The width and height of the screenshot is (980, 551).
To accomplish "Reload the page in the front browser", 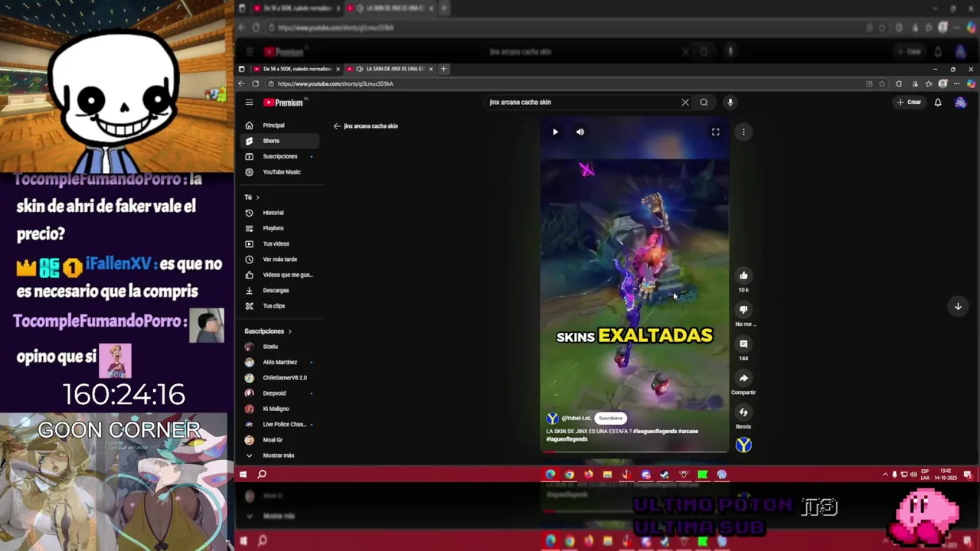I will tap(256, 83).
